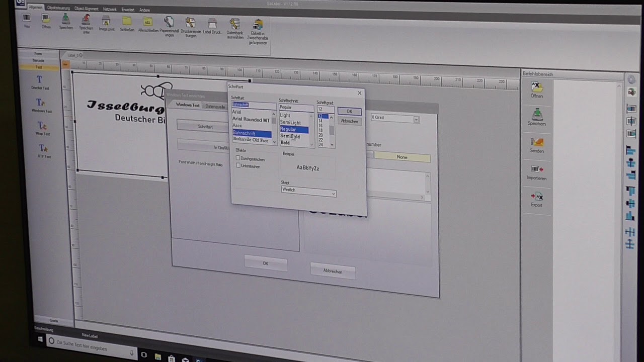Select Baskerville Old Face font
The height and width of the screenshot is (362, 644).
251,140
